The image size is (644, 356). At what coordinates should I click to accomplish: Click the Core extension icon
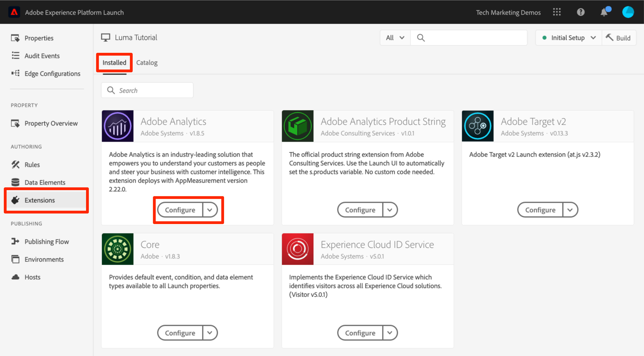pos(117,249)
